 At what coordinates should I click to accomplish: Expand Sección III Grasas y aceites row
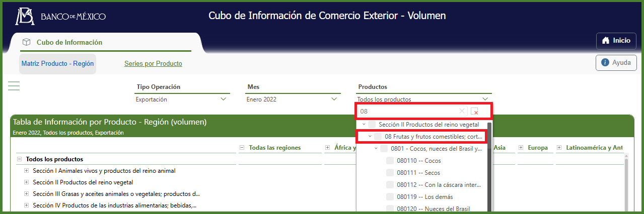[x=27, y=193]
